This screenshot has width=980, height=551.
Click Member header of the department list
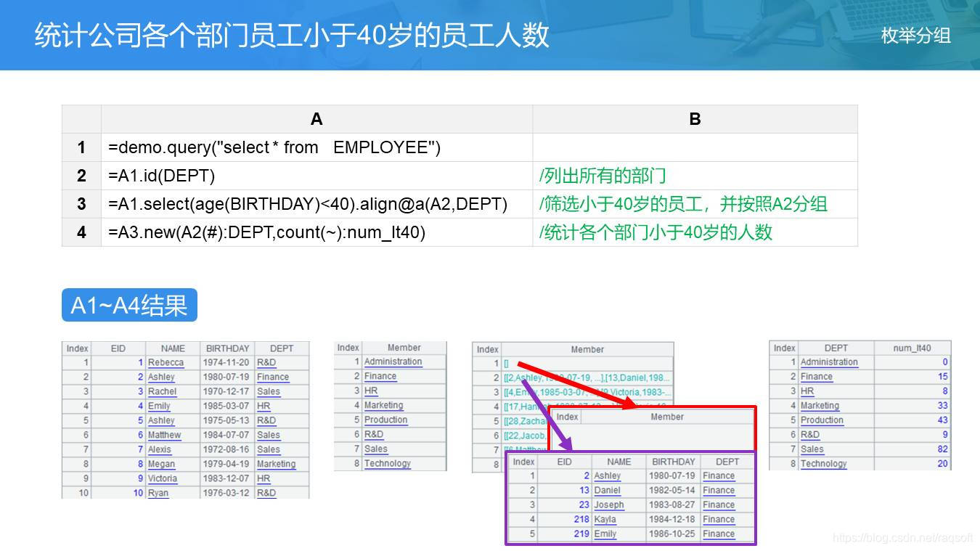click(404, 348)
